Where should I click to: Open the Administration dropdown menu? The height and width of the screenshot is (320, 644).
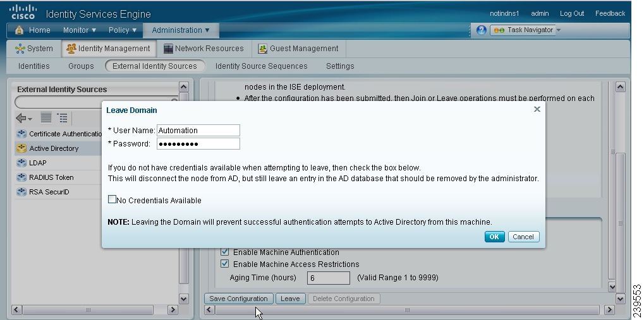[181, 30]
